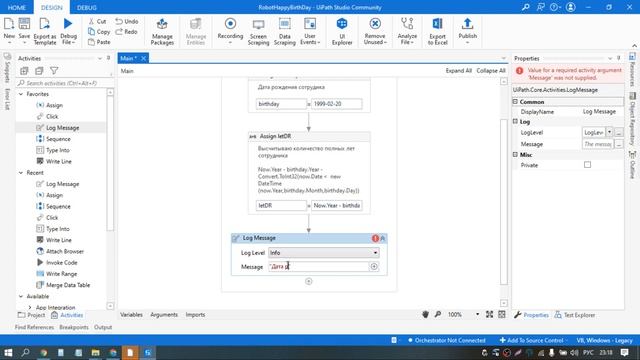Open Windows Start menu
This screenshot has width=640, height=360.
(8, 353)
